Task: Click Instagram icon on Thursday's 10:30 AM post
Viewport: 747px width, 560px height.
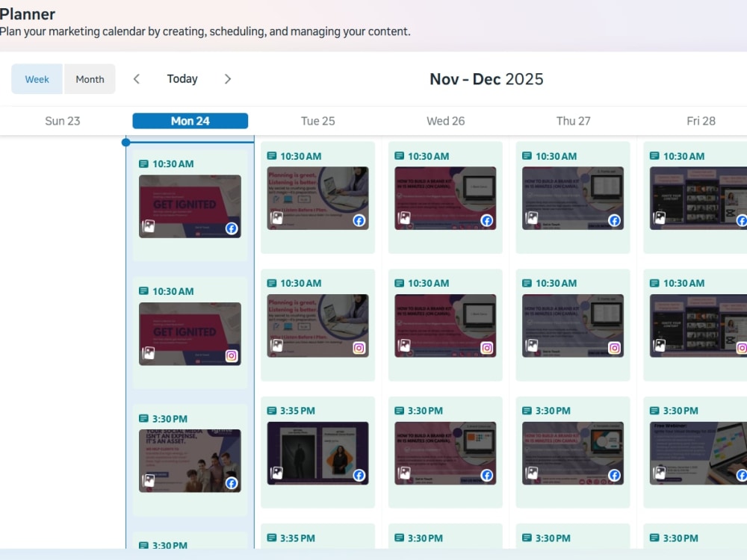Action: coord(615,348)
